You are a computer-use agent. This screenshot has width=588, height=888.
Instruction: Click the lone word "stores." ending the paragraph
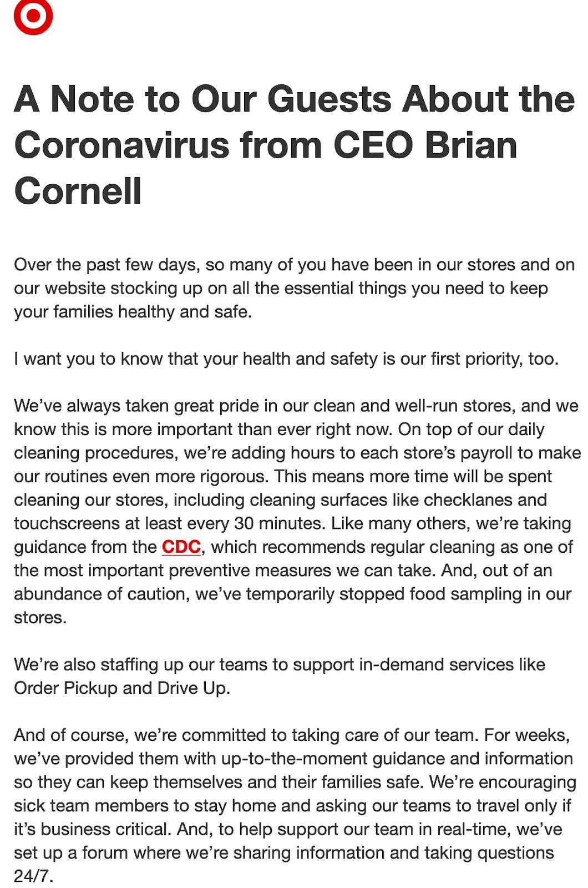pyautogui.click(x=40, y=618)
